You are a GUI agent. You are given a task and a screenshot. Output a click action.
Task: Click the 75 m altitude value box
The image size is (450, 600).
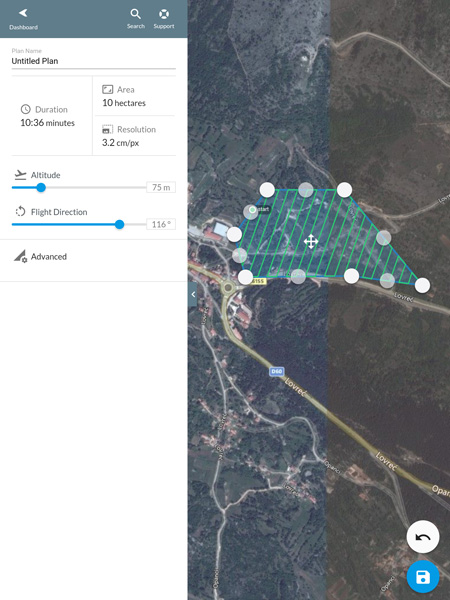[x=161, y=188]
